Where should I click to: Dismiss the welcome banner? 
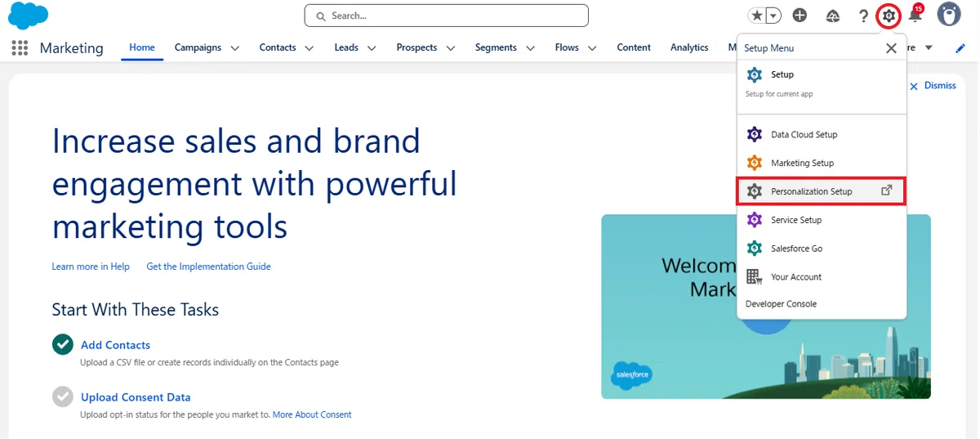933,85
